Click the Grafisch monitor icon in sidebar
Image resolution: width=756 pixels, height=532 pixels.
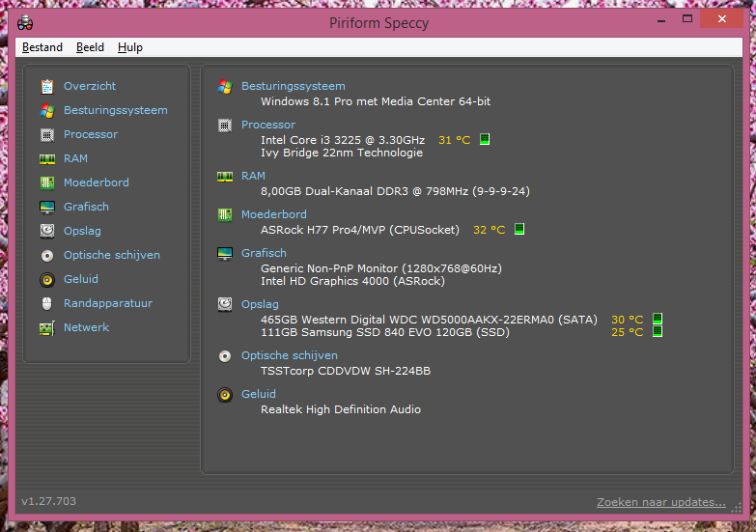click(46, 207)
